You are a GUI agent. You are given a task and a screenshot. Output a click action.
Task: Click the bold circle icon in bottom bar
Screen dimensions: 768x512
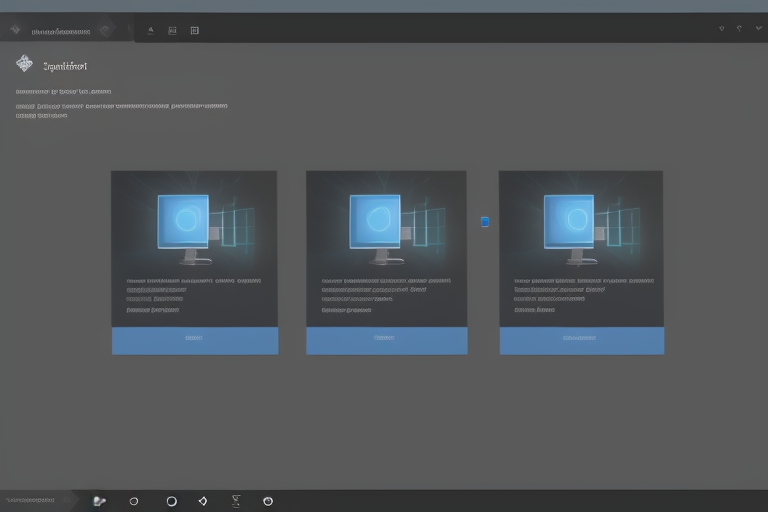pyautogui.click(x=171, y=501)
